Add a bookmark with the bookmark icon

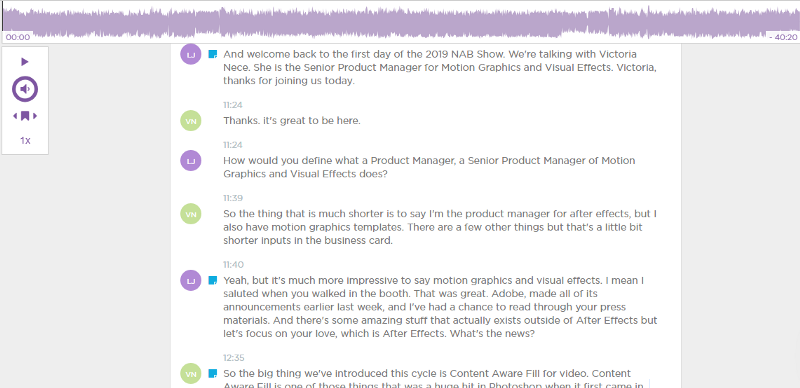25,116
